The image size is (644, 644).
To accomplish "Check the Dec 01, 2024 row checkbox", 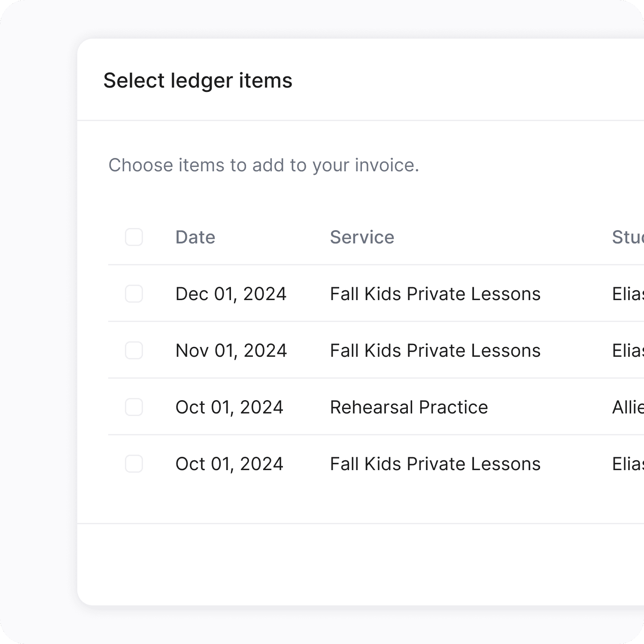I will click(134, 294).
